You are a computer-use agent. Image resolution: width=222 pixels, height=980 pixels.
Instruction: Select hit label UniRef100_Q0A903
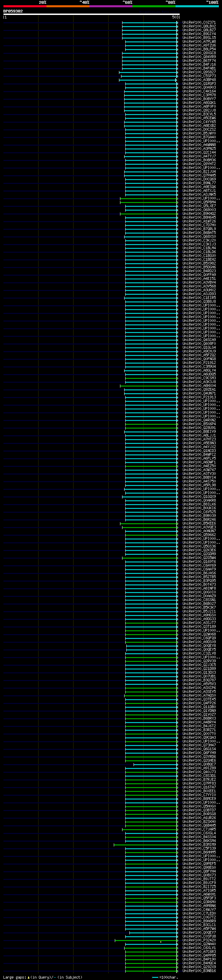click(x=199, y=88)
